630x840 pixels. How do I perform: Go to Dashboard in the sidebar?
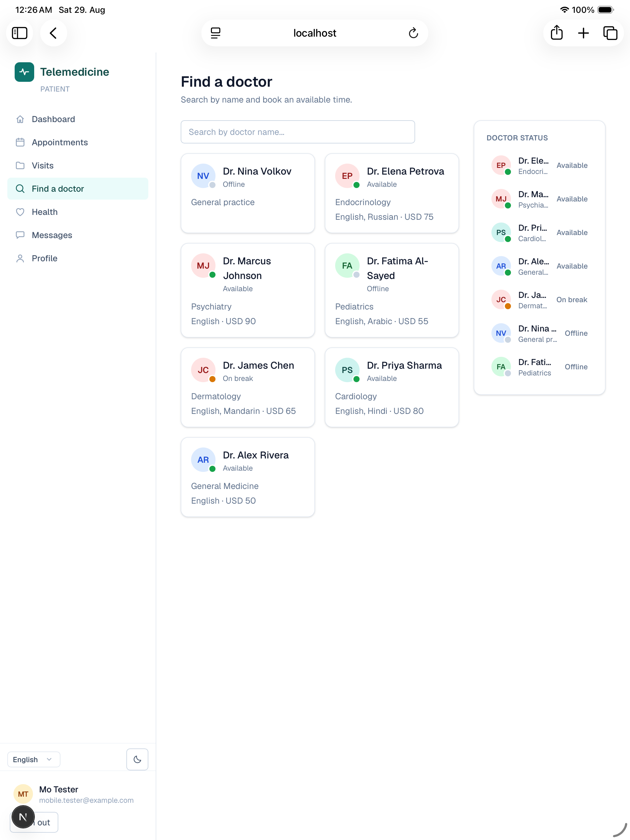pyautogui.click(x=78, y=119)
